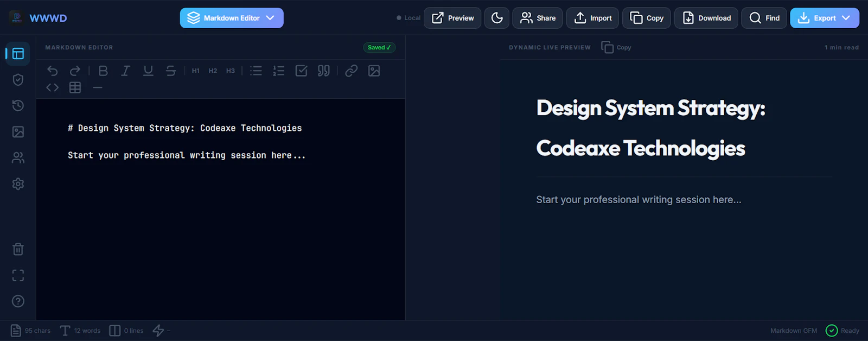
Task: Click the trash icon in the sidebar
Action: pos(18,249)
